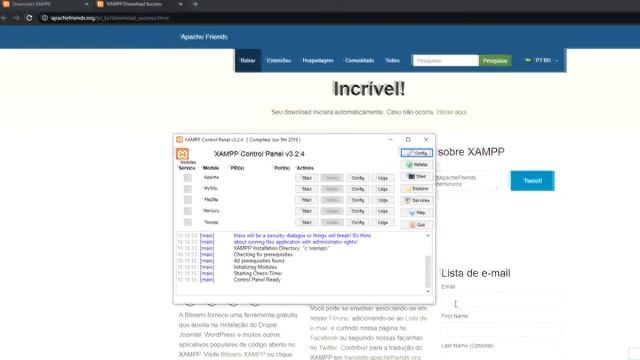The height and width of the screenshot is (360, 640).
Task: Go to Apache Friends home logo
Action: coord(204,37)
